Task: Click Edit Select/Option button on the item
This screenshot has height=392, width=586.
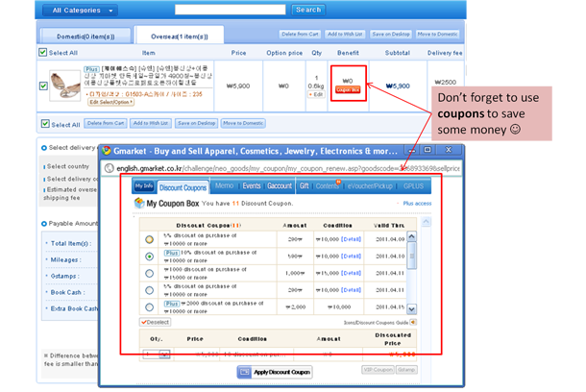Action: pos(111,102)
